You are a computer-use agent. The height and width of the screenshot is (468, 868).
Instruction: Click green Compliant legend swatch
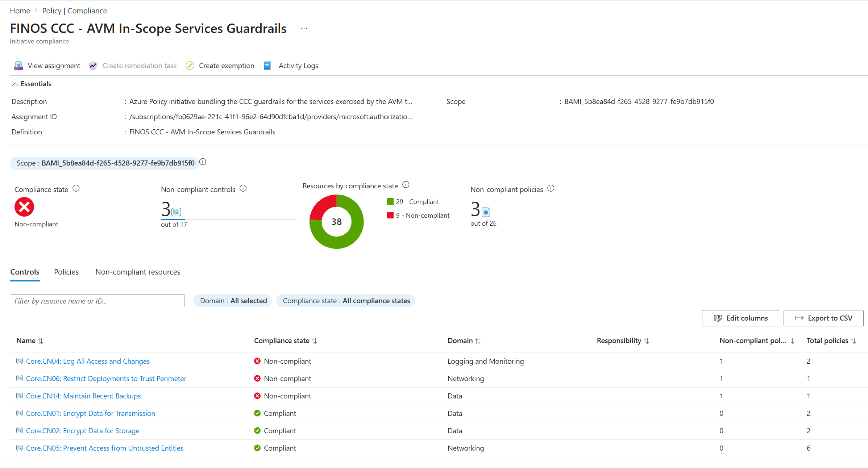[x=390, y=201]
